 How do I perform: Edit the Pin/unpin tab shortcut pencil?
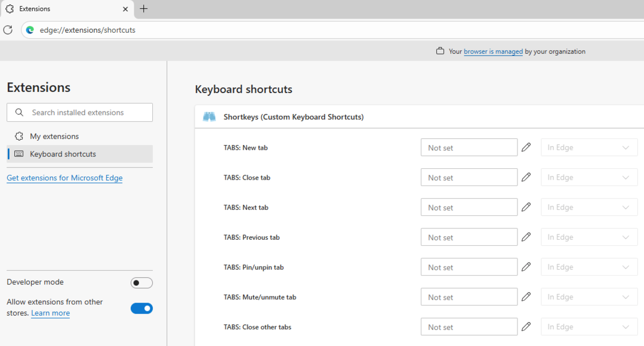pos(526,267)
